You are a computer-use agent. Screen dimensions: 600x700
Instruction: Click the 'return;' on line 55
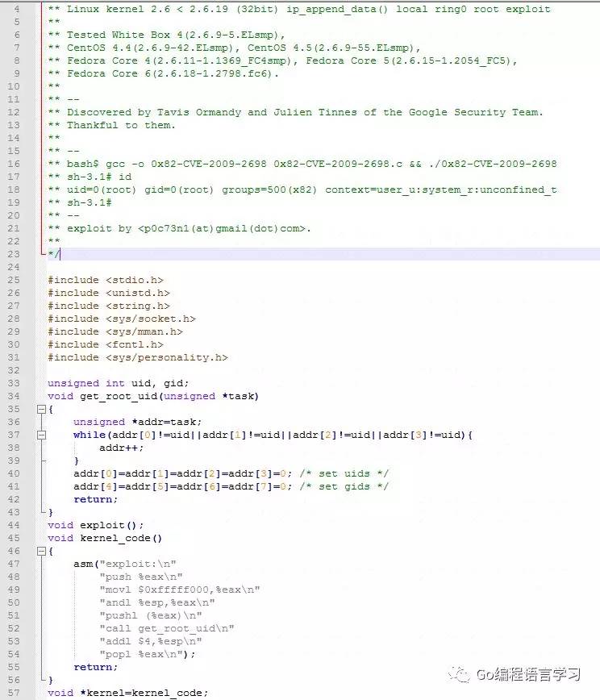(x=95, y=668)
